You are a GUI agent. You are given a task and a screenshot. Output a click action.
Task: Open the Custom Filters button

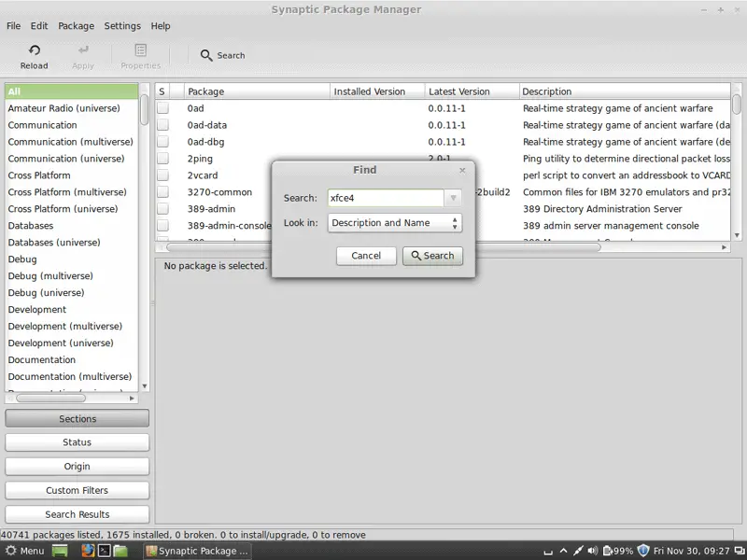click(78, 491)
